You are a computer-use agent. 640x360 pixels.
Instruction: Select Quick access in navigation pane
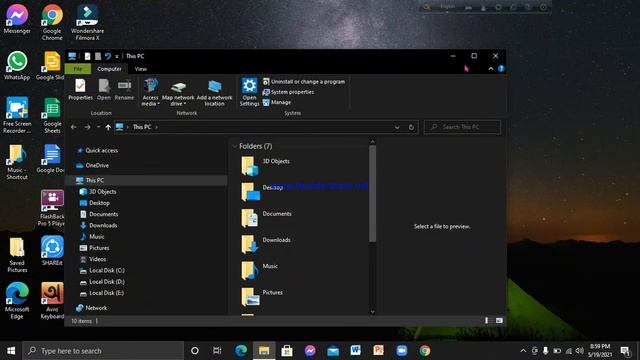tap(101, 150)
